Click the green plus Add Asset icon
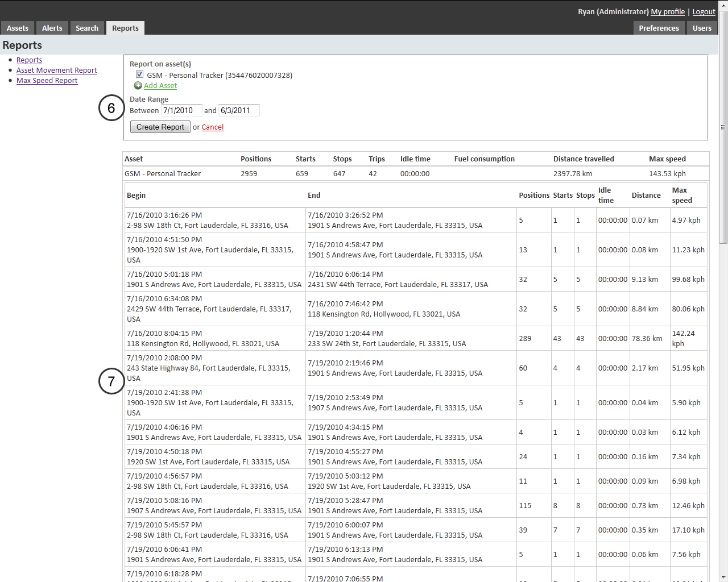Image resolution: width=728 pixels, height=582 pixels. click(138, 85)
